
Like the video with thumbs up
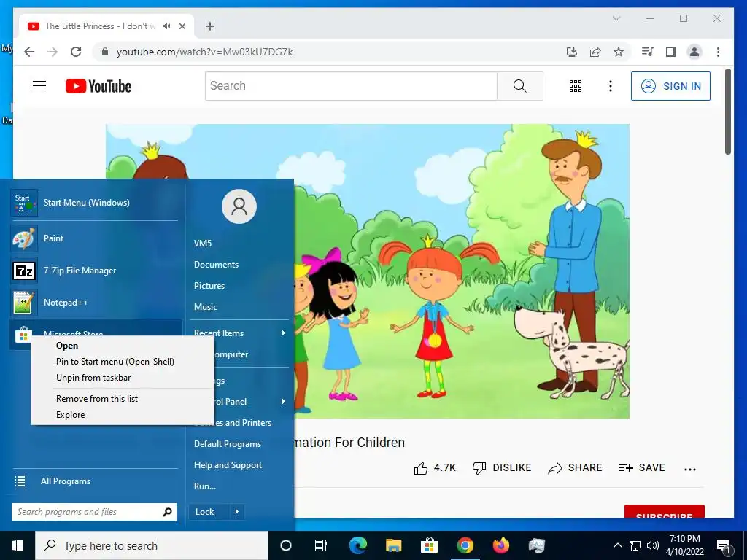click(435, 468)
